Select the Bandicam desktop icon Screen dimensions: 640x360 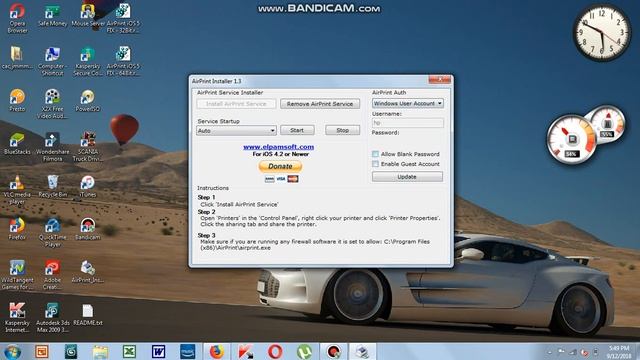[x=88, y=229]
